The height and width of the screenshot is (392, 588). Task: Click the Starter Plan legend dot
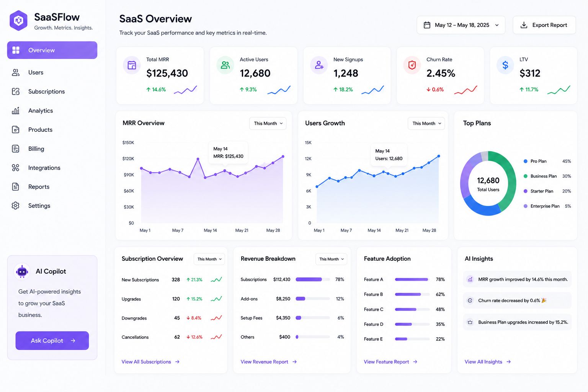pos(526,191)
